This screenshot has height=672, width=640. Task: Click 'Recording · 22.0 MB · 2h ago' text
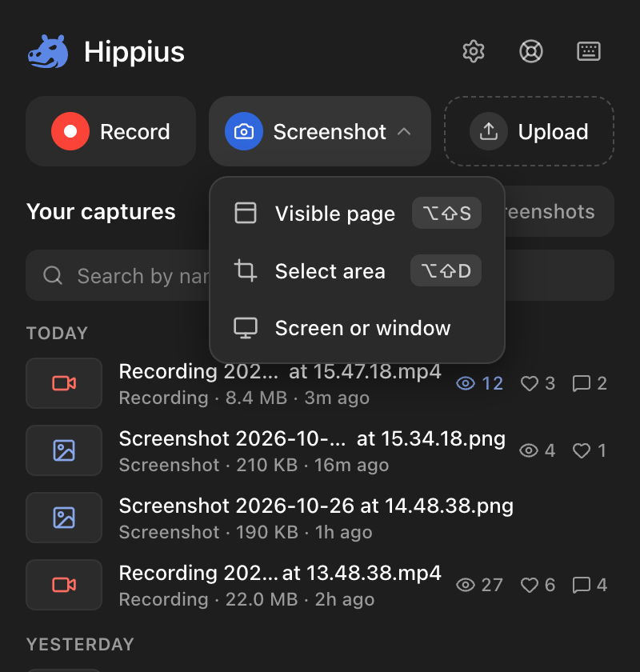(x=247, y=599)
